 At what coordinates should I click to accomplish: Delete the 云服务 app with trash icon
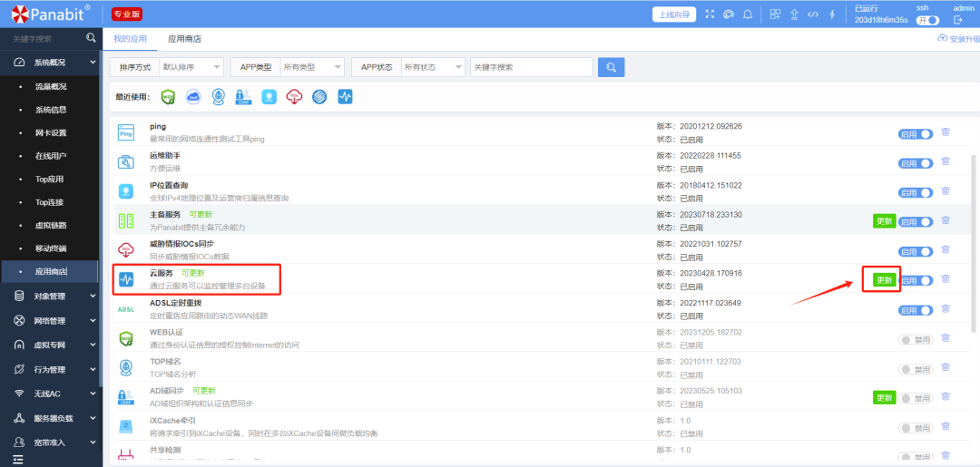coord(946,279)
